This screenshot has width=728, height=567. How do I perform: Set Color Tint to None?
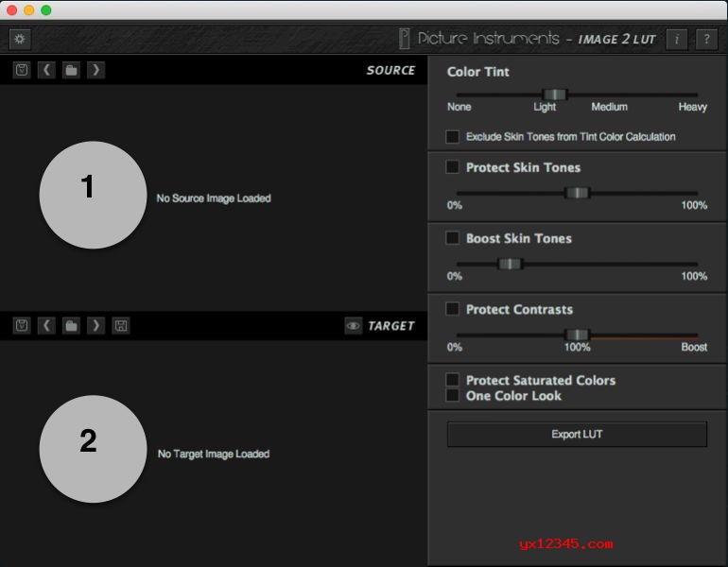(459, 107)
